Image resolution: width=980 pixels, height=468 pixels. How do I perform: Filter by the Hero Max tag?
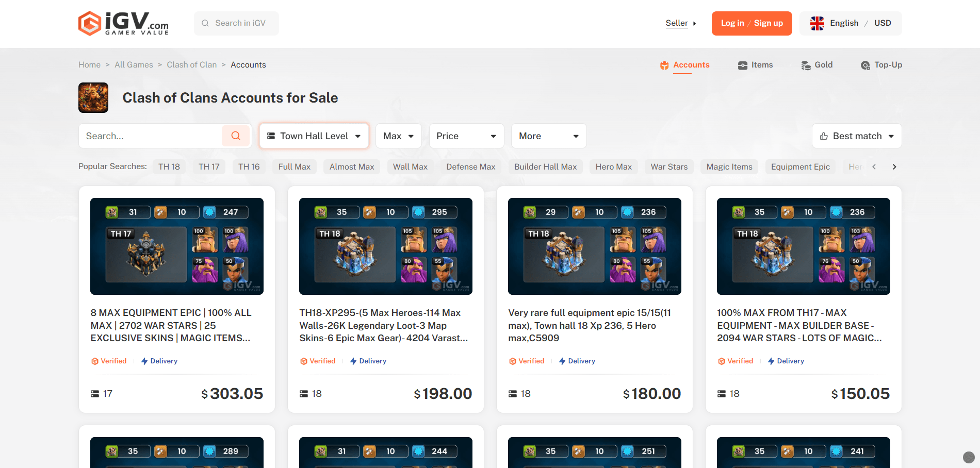(613, 167)
